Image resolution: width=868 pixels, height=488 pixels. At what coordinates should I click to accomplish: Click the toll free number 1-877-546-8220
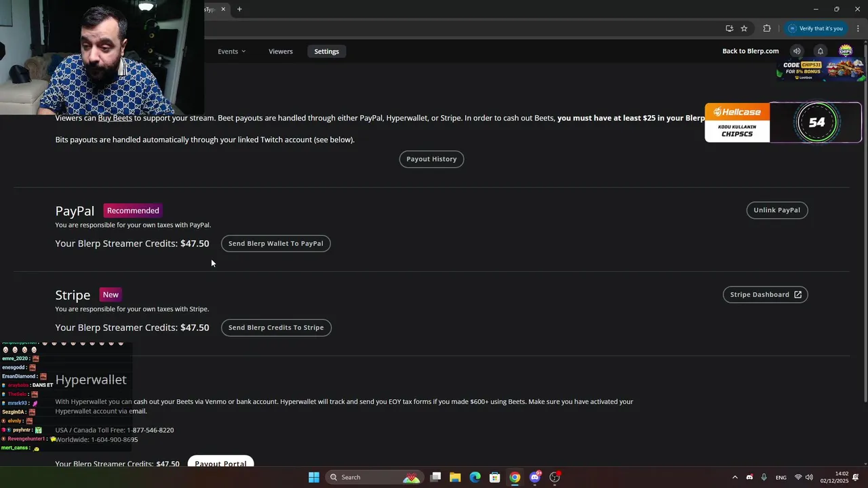pos(151,430)
